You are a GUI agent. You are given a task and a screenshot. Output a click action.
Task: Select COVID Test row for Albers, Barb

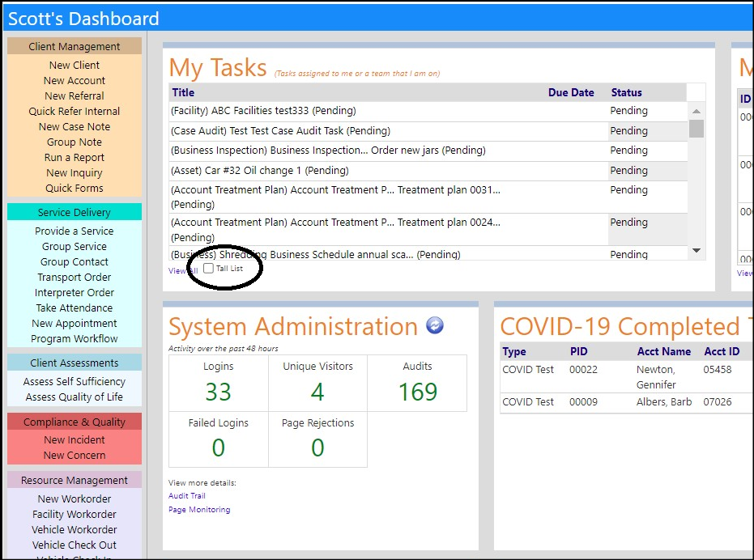point(626,402)
